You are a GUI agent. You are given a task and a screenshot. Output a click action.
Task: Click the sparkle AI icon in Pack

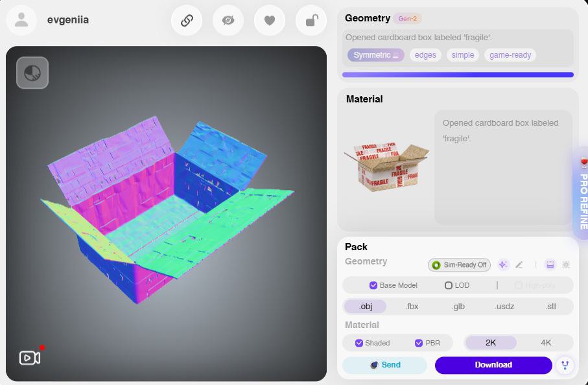pyautogui.click(x=503, y=264)
